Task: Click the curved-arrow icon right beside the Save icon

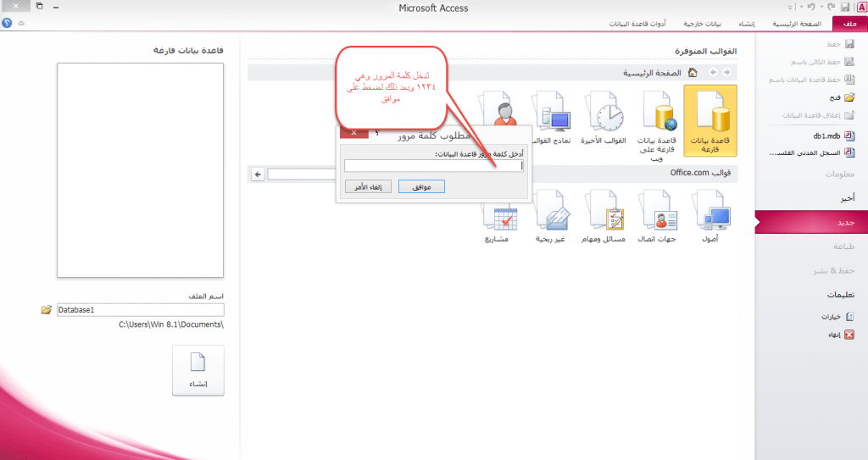Action: [x=831, y=7]
